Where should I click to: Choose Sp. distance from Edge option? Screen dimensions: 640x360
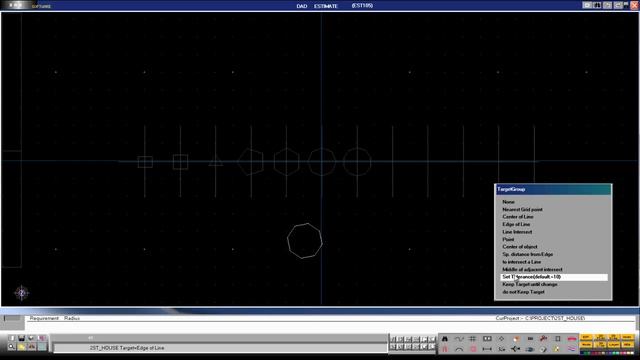pyautogui.click(x=527, y=254)
